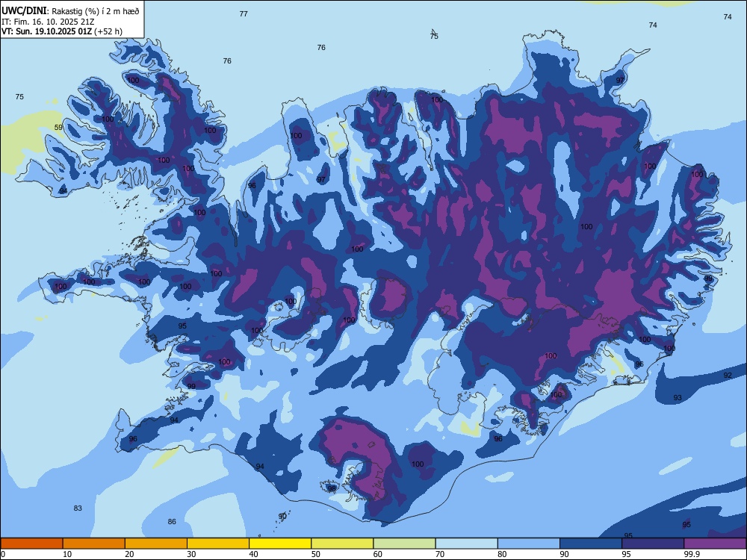
Task: Click the '77' humidity value over northern sea
Action: (244, 13)
